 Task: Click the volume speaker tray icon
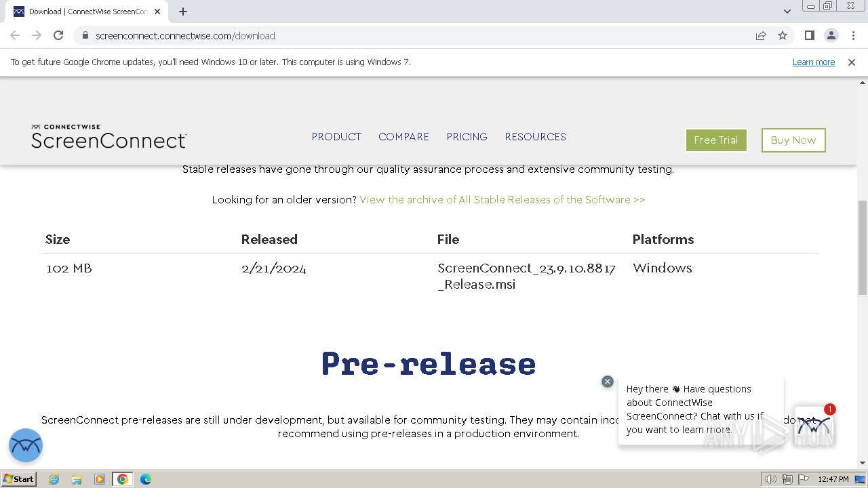[771, 479]
